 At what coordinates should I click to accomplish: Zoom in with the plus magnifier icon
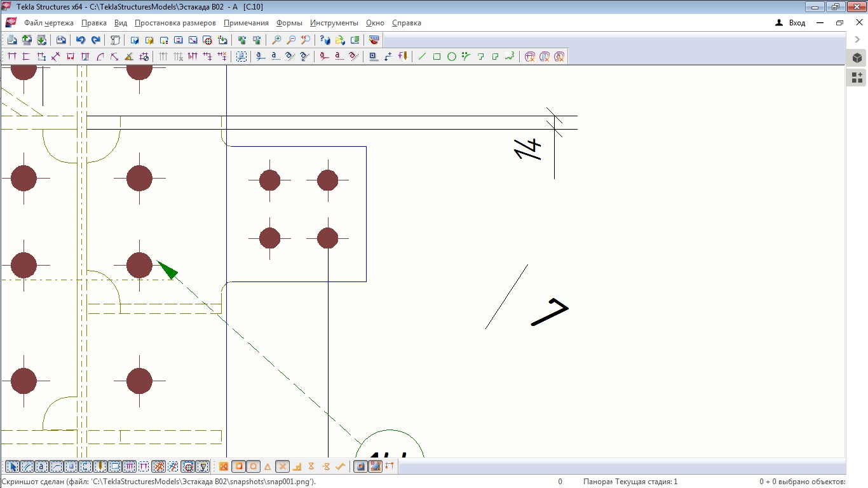(x=276, y=40)
